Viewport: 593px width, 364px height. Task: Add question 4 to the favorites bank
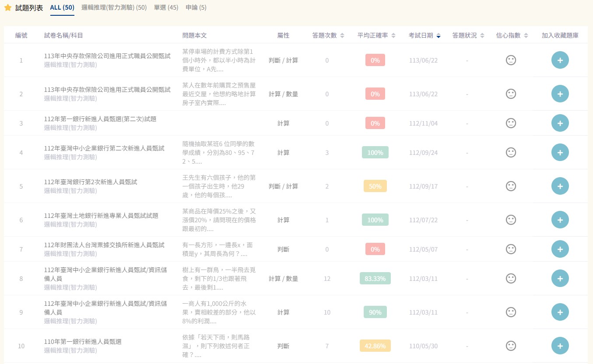pos(560,152)
